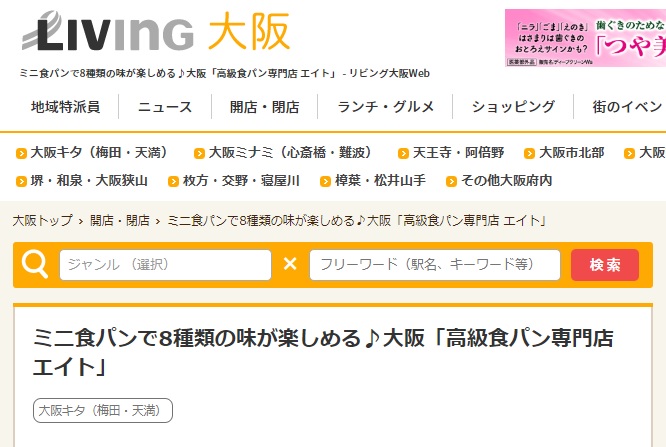
Task: Click the arrow icon beside その他大阪府内
Action: click(x=450, y=182)
